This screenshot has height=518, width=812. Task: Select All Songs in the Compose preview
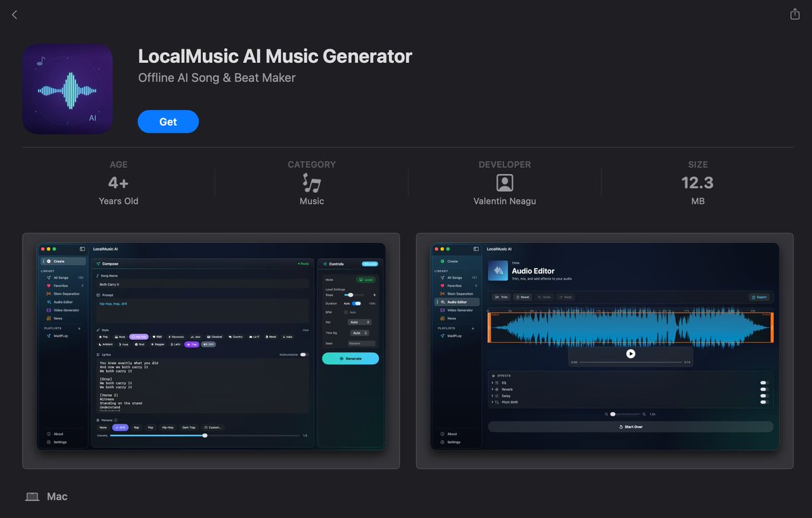[62, 278]
